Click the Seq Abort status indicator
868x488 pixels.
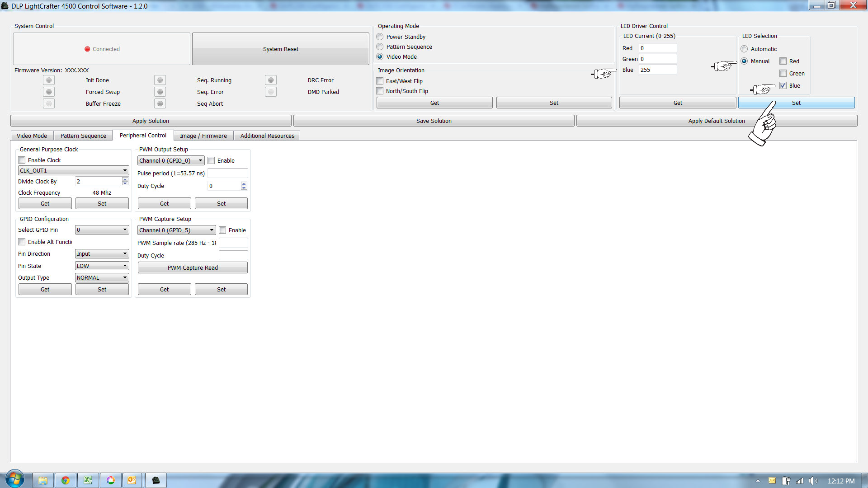pos(160,103)
